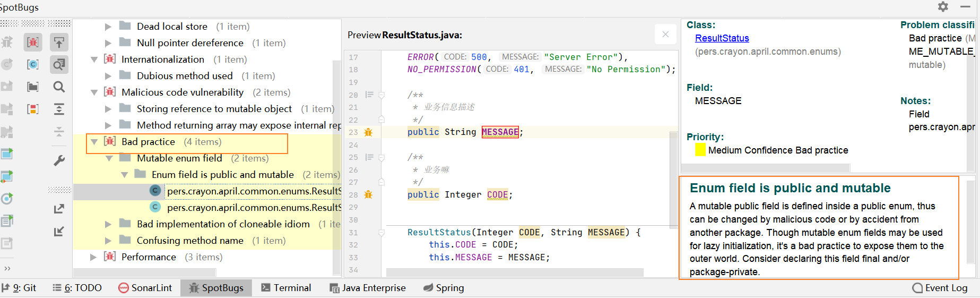Click doc render icon on line 25
This screenshot has width=980, height=298.
pyautogui.click(x=369, y=157)
